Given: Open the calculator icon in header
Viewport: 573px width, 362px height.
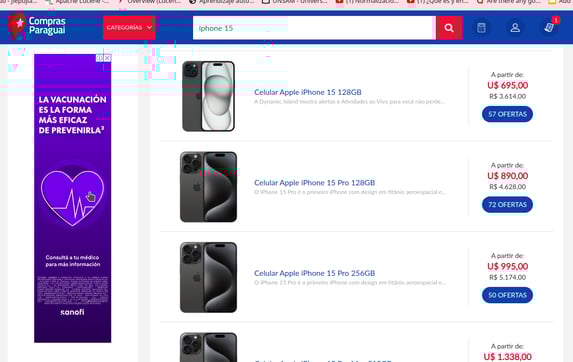Looking at the screenshot, I should tap(481, 28).
